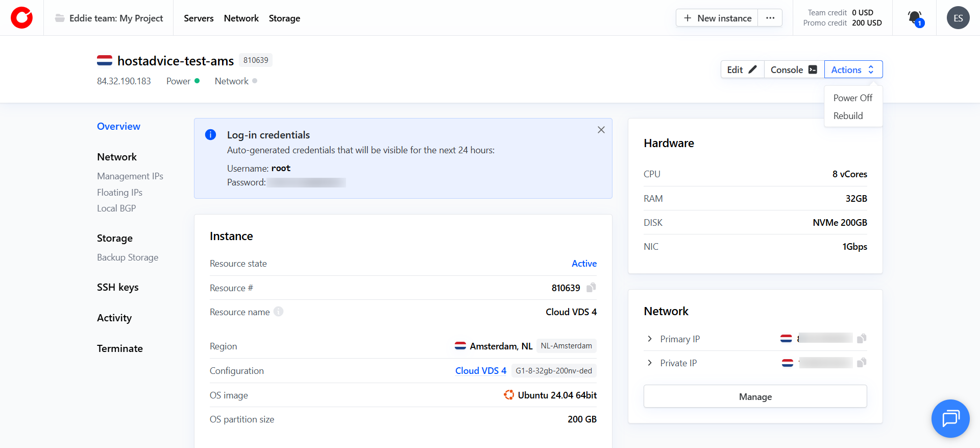Copy the Primary IP address

(x=862, y=338)
